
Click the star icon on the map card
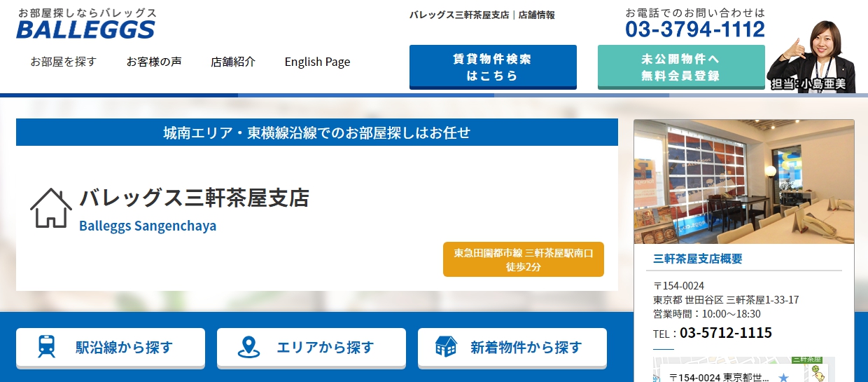pos(783,377)
